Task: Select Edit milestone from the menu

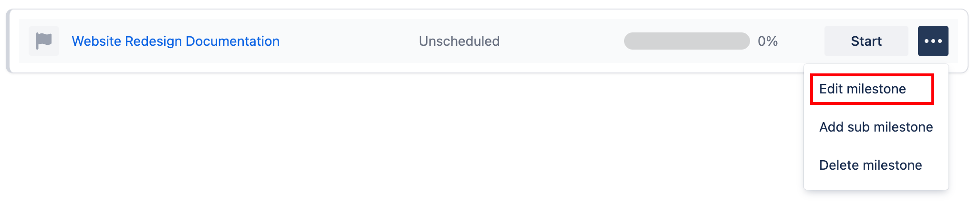Action: coord(862,89)
